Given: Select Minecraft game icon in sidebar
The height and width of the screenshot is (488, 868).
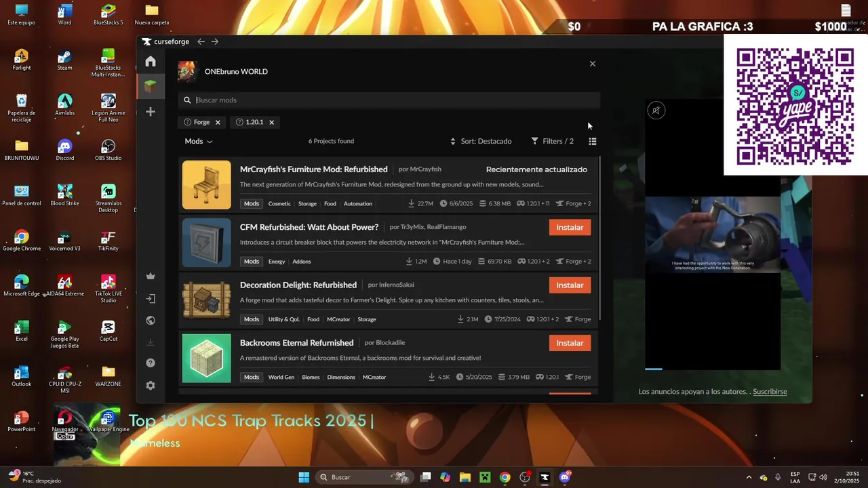Looking at the screenshot, I should click(x=151, y=86).
